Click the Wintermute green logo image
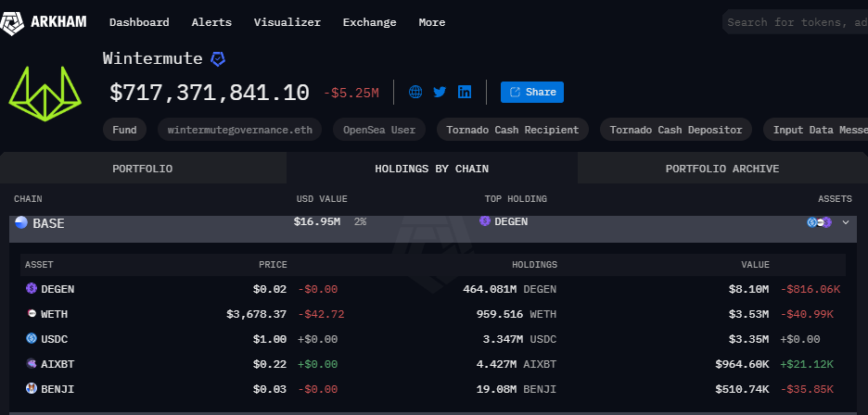This screenshot has height=415, width=868. (45, 94)
